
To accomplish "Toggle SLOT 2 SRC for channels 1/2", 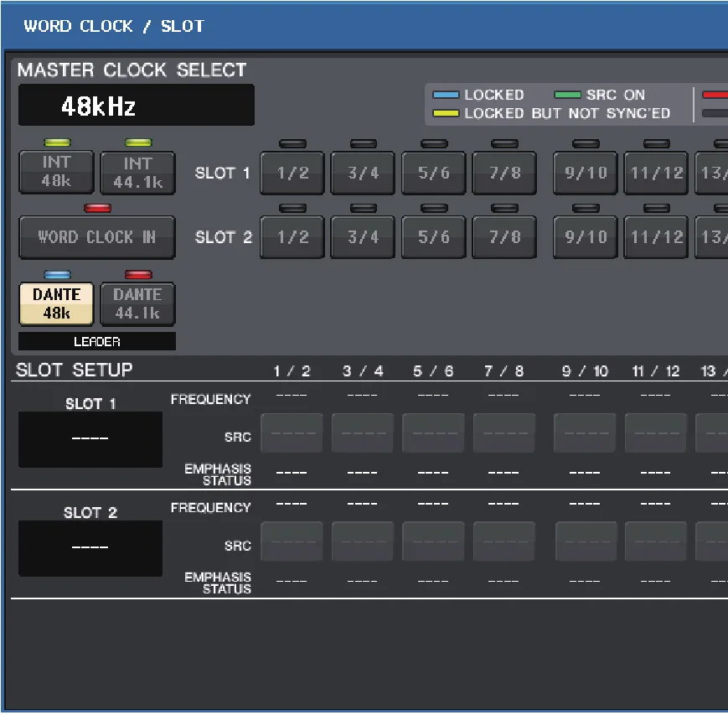I will 292,541.
